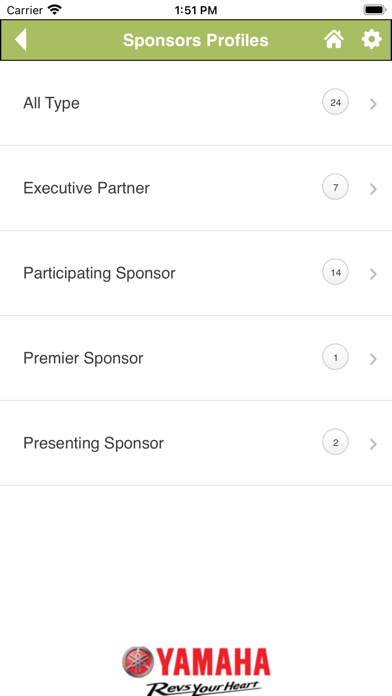Open Premier Sponsor list
Screen dimensions: 392x696
click(x=196, y=358)
